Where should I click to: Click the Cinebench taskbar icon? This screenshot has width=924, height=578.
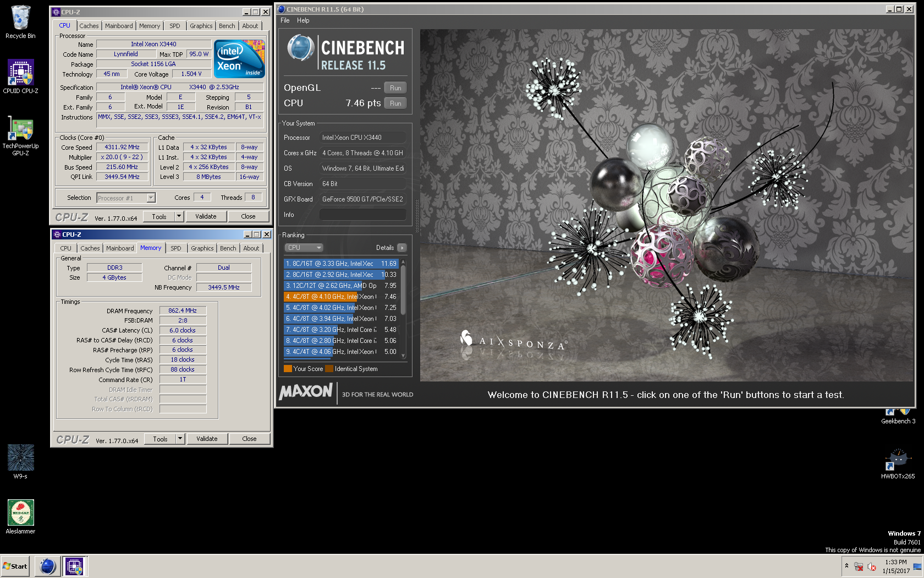coord(48,566)
